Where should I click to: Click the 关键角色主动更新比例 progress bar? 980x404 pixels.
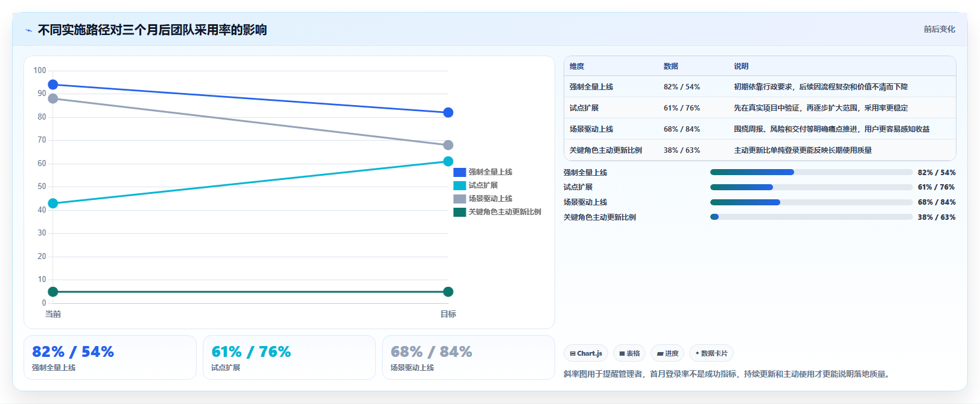tap(811, 217)
